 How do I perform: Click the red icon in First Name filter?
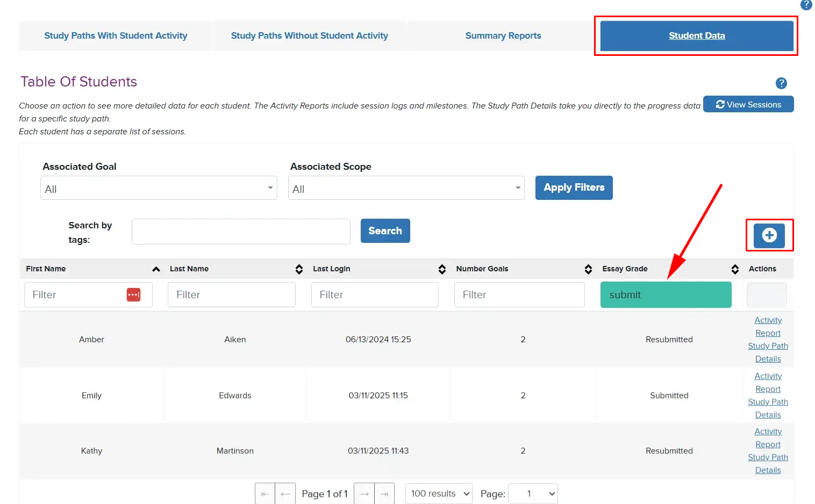pos(133,294)
